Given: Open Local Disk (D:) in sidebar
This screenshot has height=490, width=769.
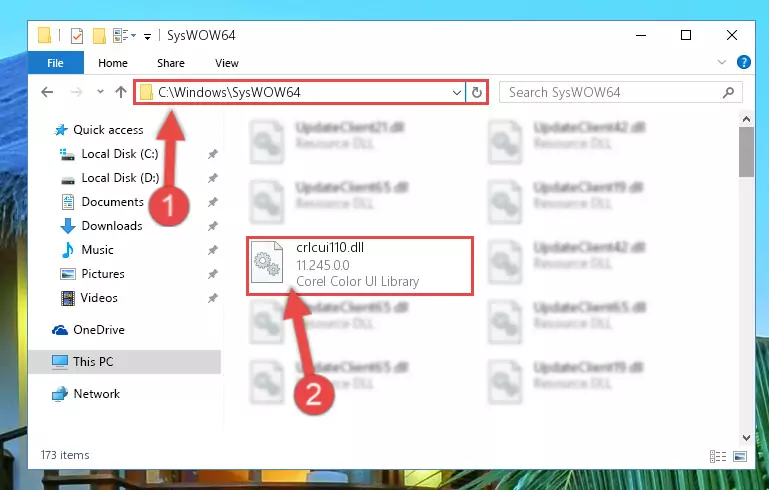Looking at the screenshot, I should [120, 178].
